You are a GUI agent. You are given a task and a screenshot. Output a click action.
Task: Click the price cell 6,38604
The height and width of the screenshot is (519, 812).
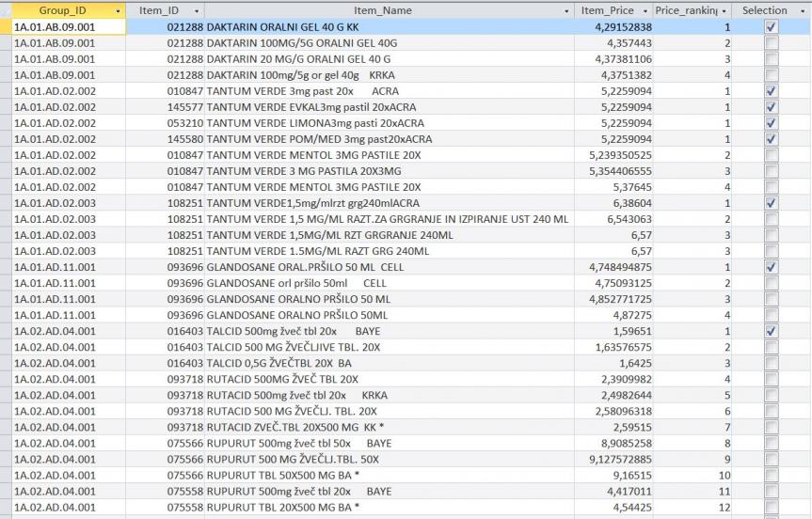(x=613, y=203)
